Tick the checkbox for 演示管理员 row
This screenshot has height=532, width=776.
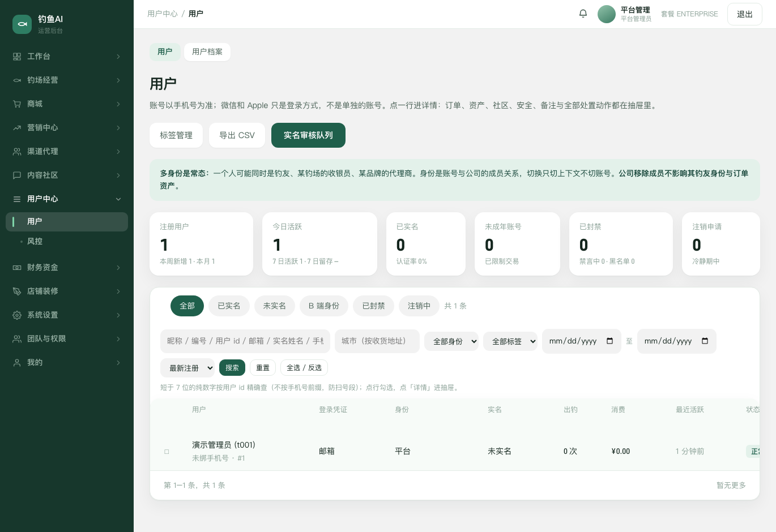(167, 452)
